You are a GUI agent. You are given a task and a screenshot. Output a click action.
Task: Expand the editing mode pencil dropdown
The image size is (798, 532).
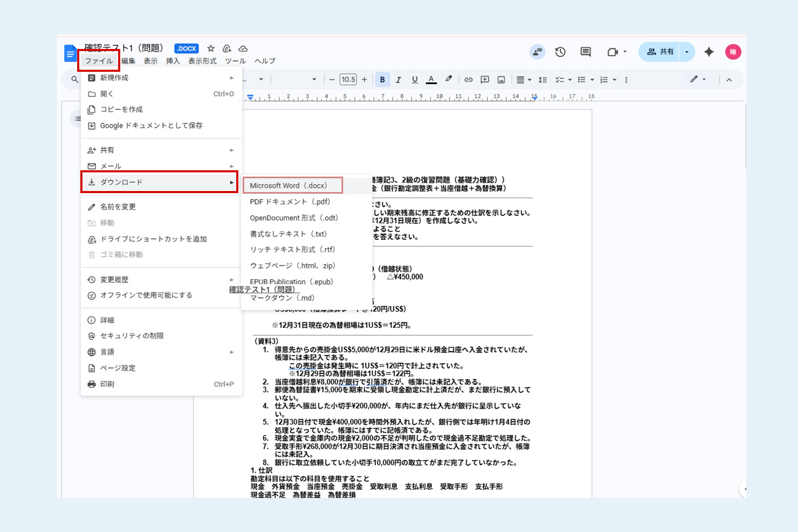(x=698, y=79)
